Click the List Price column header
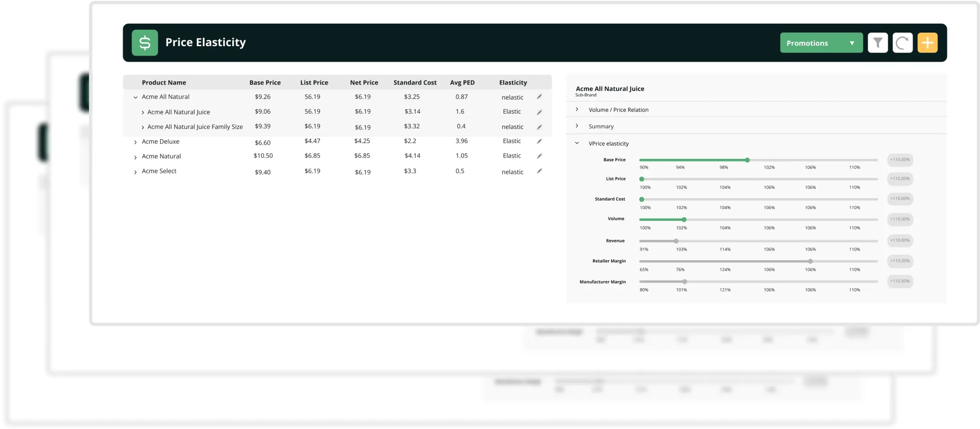980x429 pixels. (314, 82)
